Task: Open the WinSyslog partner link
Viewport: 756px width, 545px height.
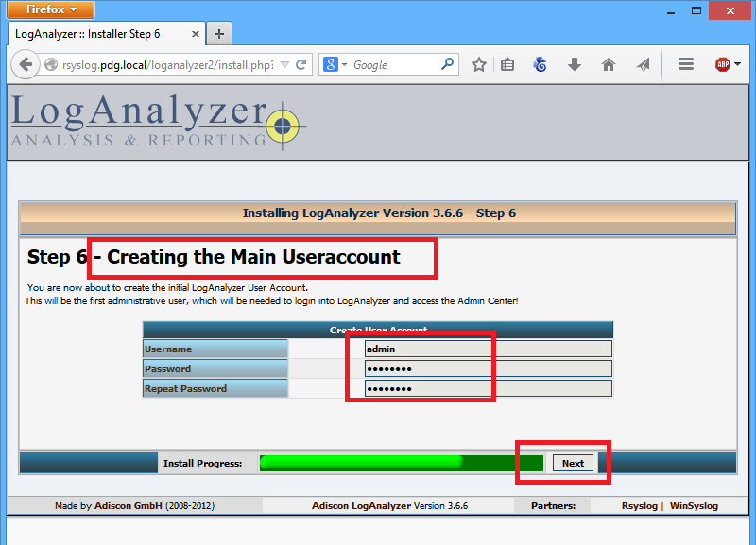Action: pyautogui.click(x=694, y=506)
